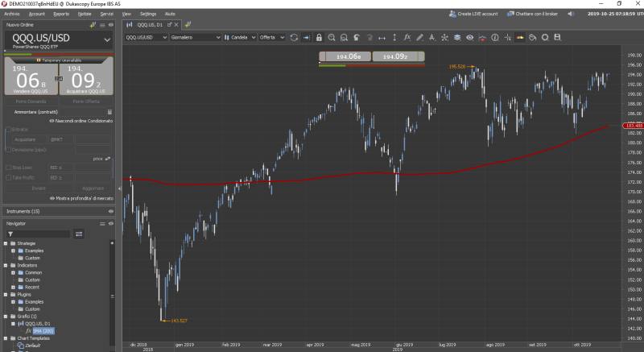
Task: Click the zoom in magnifier icon
Action: point(332,37)
